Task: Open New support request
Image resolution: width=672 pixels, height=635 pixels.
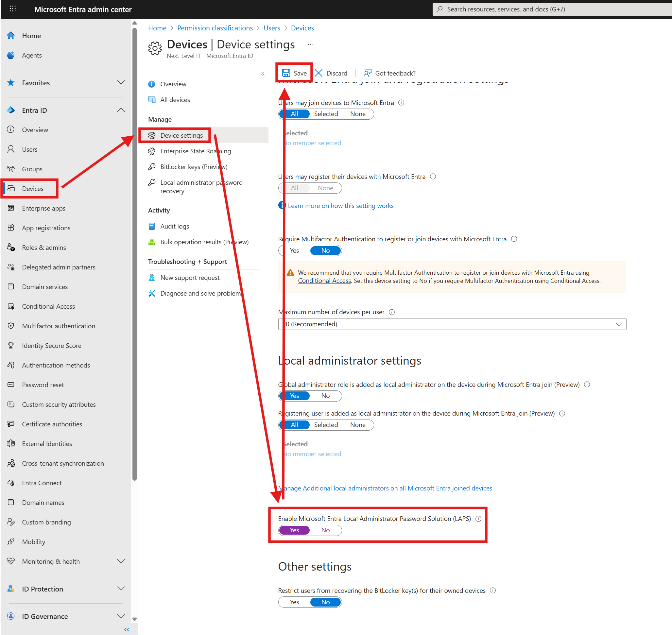Action: tap(190, 278)
